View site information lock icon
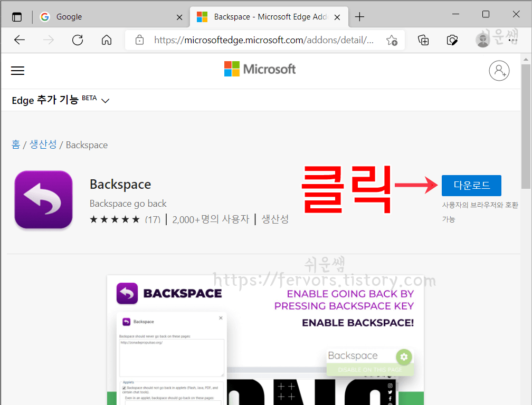Screen dimensions: 532x405 tap(139, 40)
